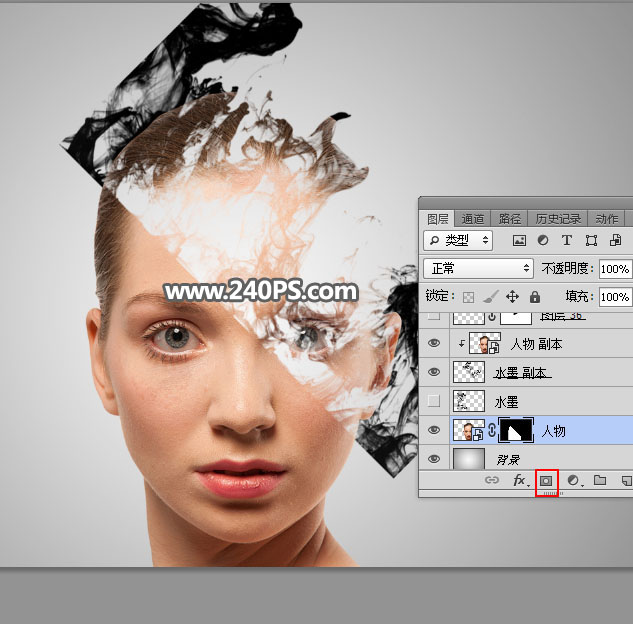Filter layers by text type icon
The width and height of the screenshot is (633, 624).
pyautogui.click(x=567, y=241)
